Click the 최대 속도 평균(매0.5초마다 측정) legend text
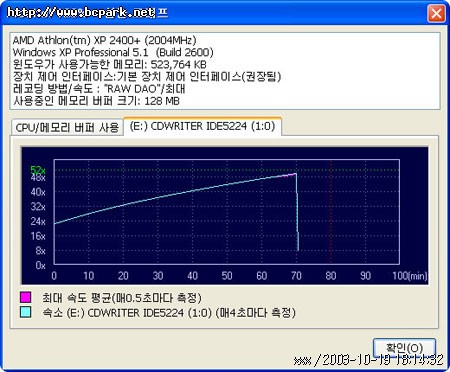The width and height of the screenshot is (450, 372). pyautogui.click(x=122, y=297)
